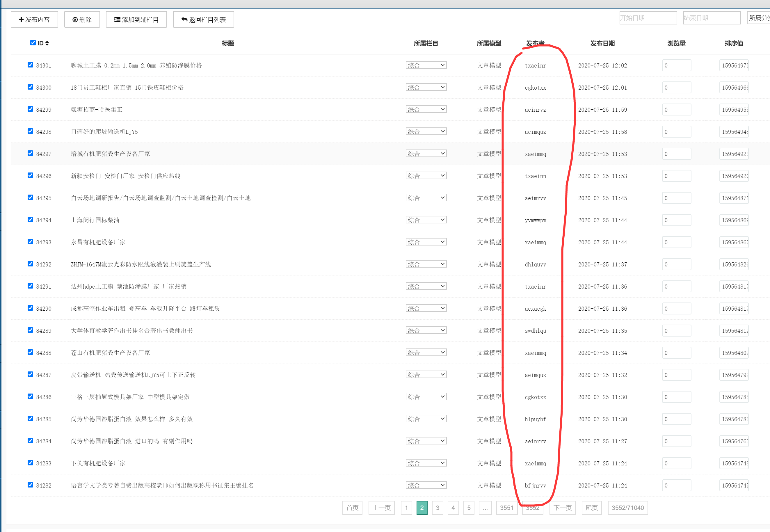Click the 下一页 next page button
This screenshot has width=770, height=532.
click(x=562, y=508)
